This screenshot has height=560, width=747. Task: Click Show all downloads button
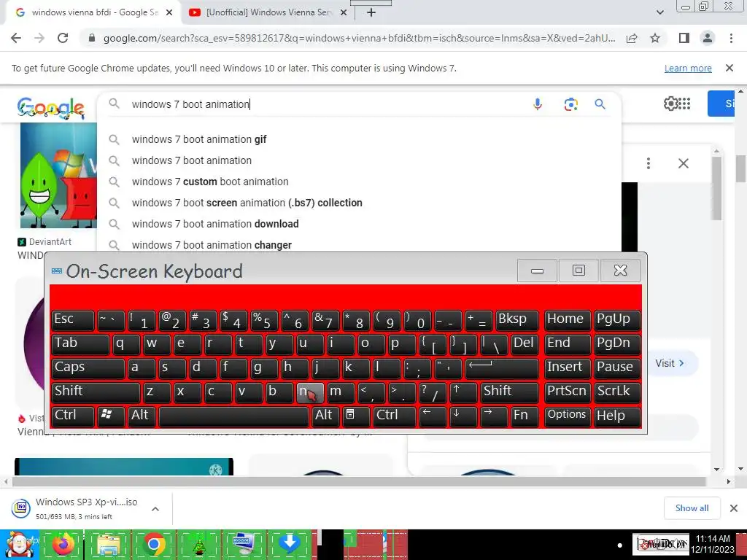(692, 508)
